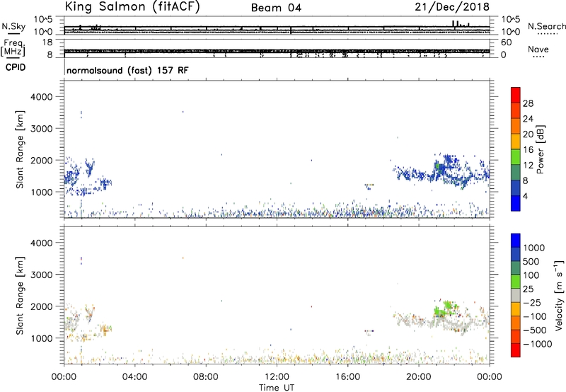Click the green power spot near 21:00 UT
Screen dimensions: 566x392
438,166
